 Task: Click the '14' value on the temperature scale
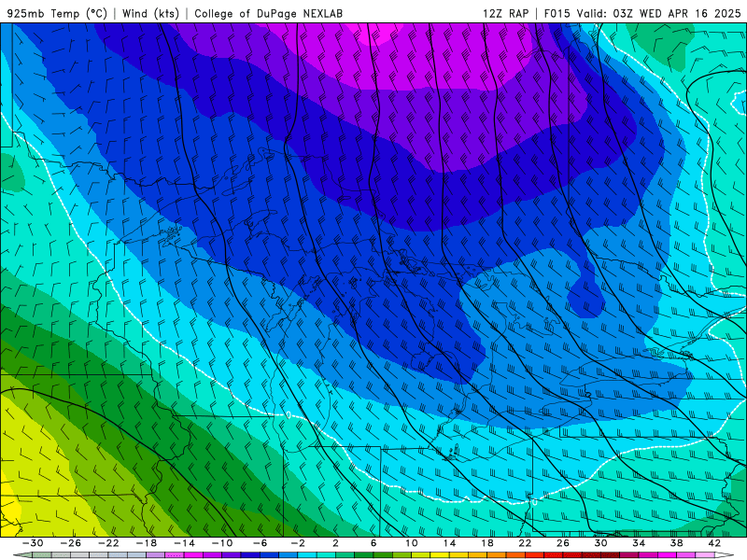click(449, 543)
